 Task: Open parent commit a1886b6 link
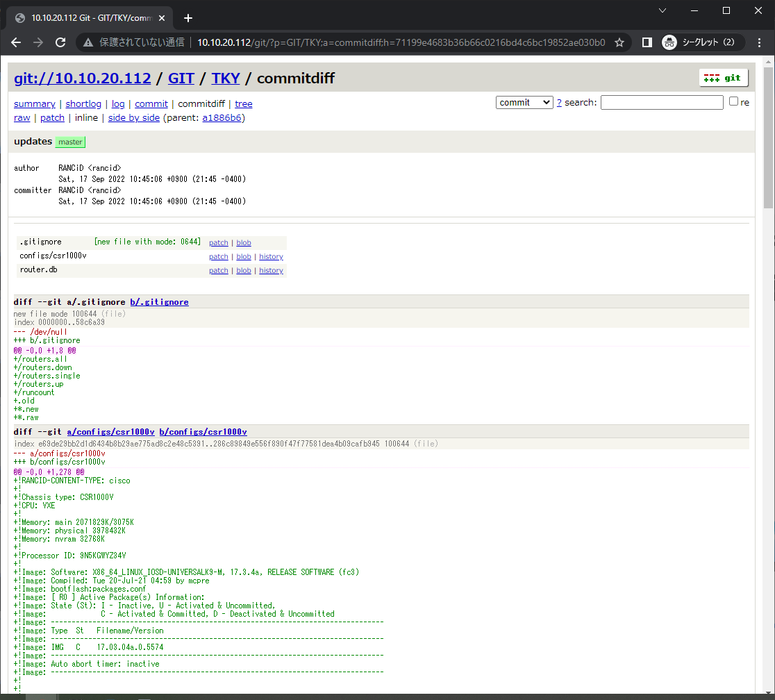(x=222, y=118)
